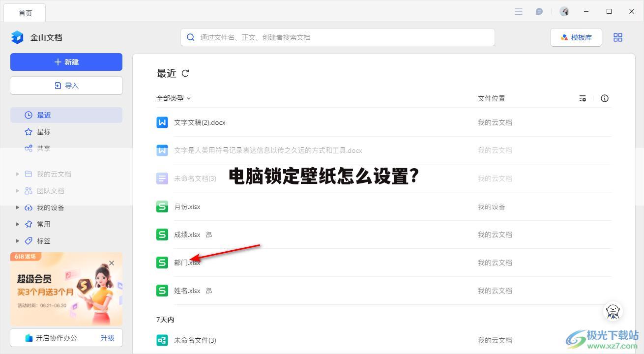
Task: Open the 最近 recent section
Action: 66,115
